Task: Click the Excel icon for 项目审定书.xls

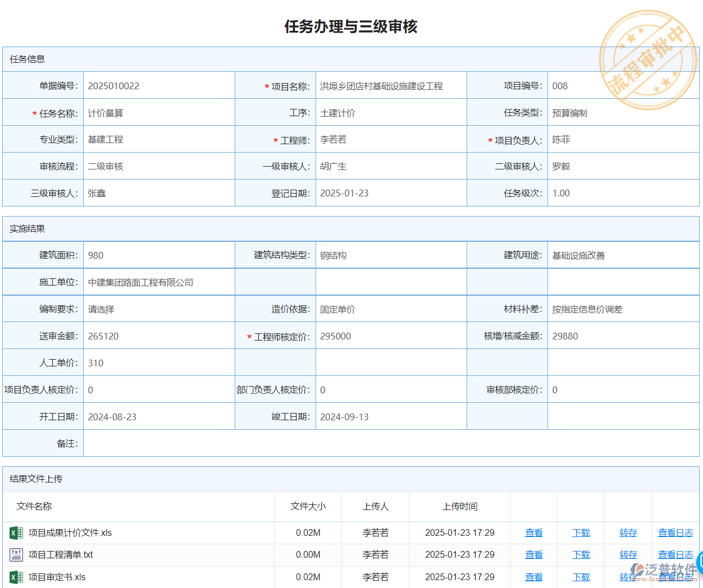Action: [16, 577]
